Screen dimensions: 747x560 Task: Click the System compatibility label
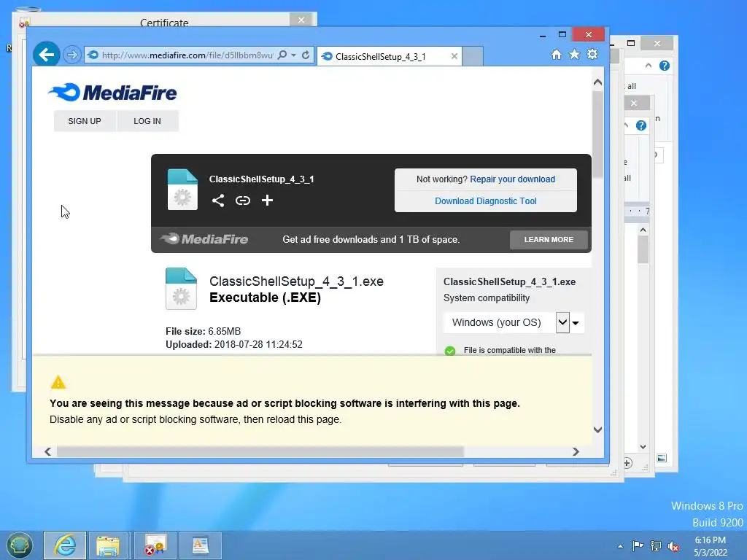click(487, 298)
